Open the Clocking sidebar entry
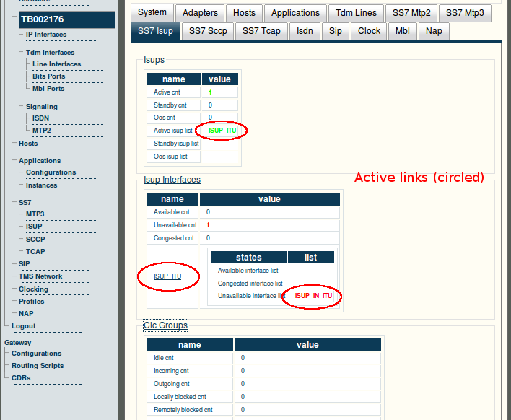This screenshot has width=511, height=420. click(33, 289)
